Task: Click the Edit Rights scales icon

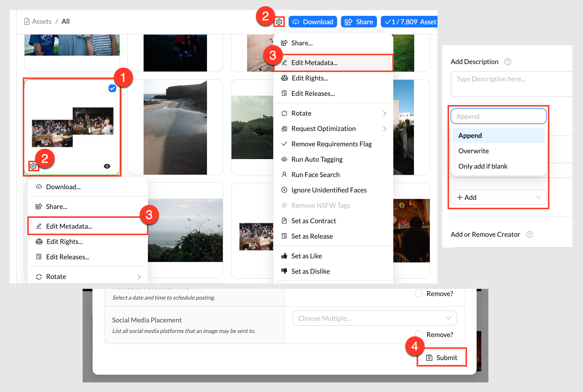Action: click(285, 78)
